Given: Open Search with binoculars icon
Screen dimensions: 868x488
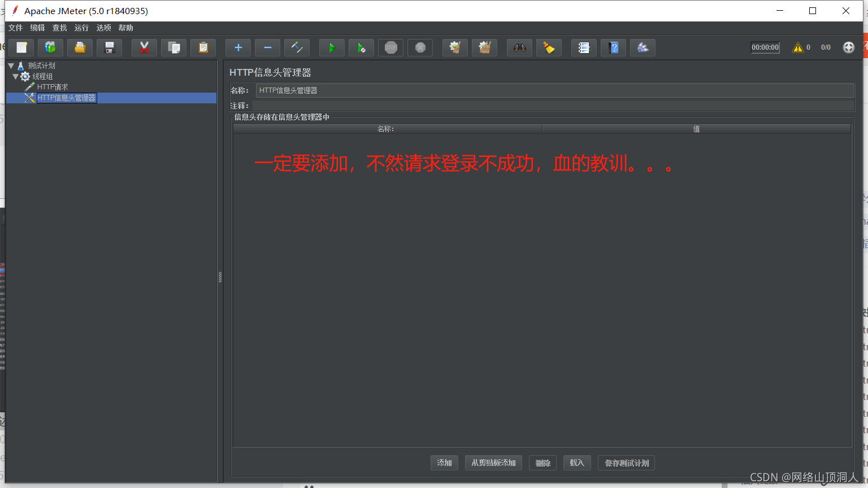Looking at the screenshot, I should 520,47.
